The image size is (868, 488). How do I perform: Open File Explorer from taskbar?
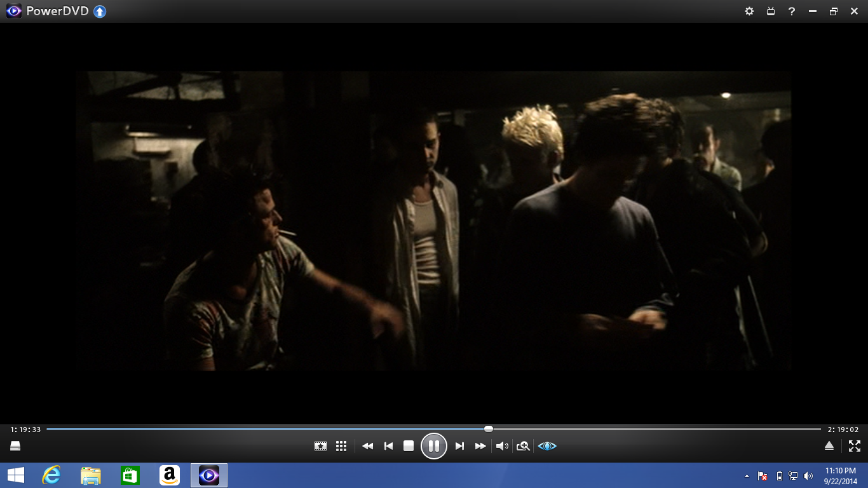click(91, 475)
